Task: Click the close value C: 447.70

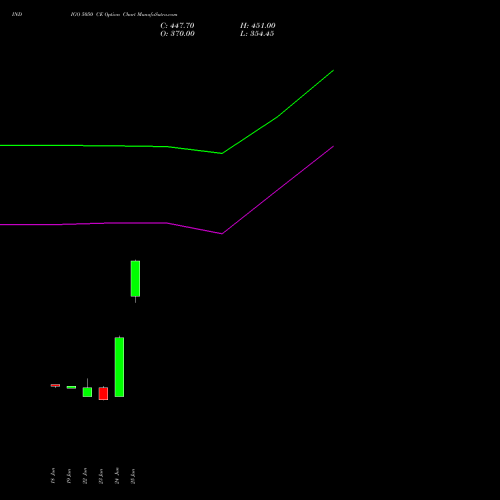Action: 177,26
